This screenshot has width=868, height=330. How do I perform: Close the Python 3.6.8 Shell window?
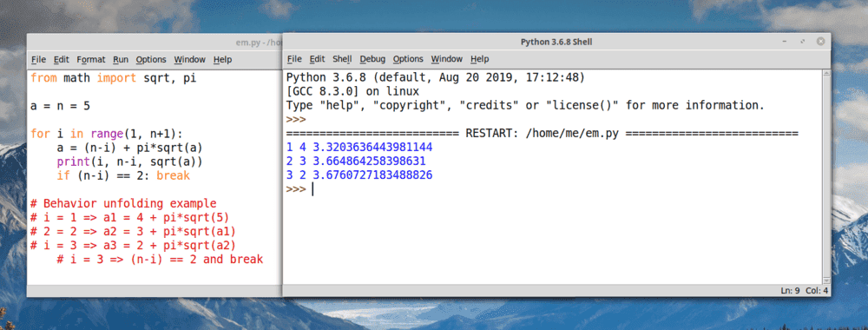(820, 42)
